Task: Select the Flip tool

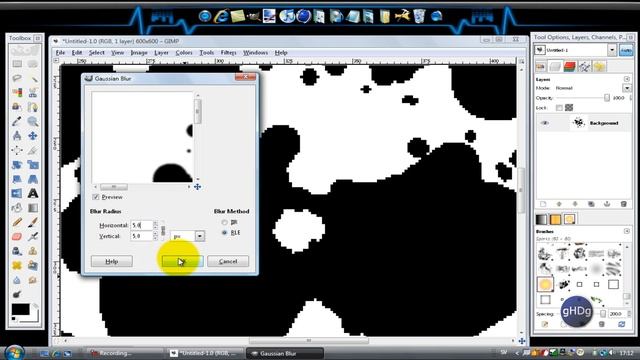Action: [17, 193]
